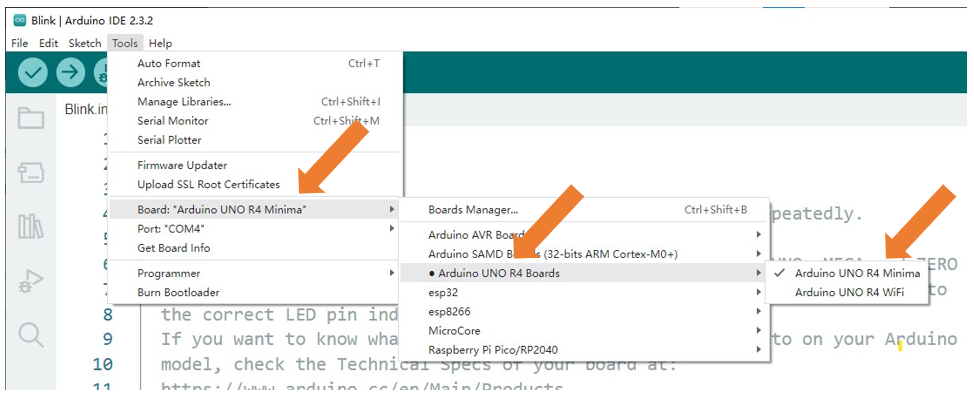The height and width of the screenshot is (398, 974).
Task: Click line number 9 in editor gutter
Action: click(x=107, y=339)
